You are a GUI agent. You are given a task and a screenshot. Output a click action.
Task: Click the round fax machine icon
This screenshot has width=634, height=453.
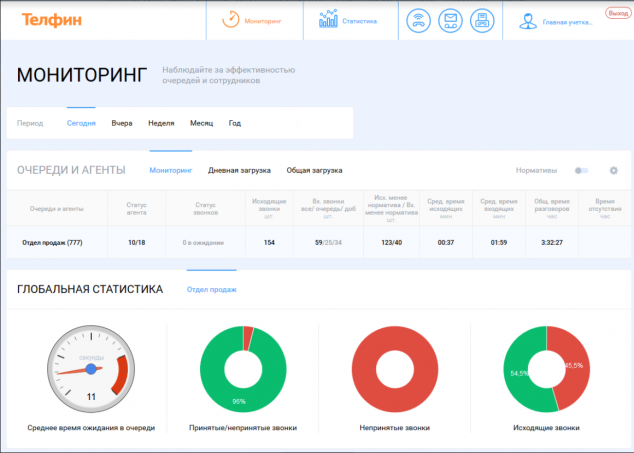point(482,21)
